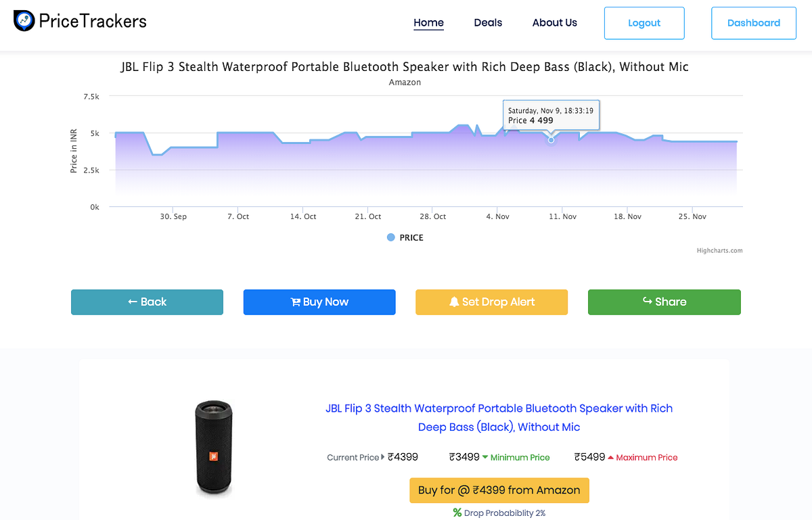Click the bell icon in Set Drop Alert
The height and width of the screenshot is (520, 812).
point(455,302)
